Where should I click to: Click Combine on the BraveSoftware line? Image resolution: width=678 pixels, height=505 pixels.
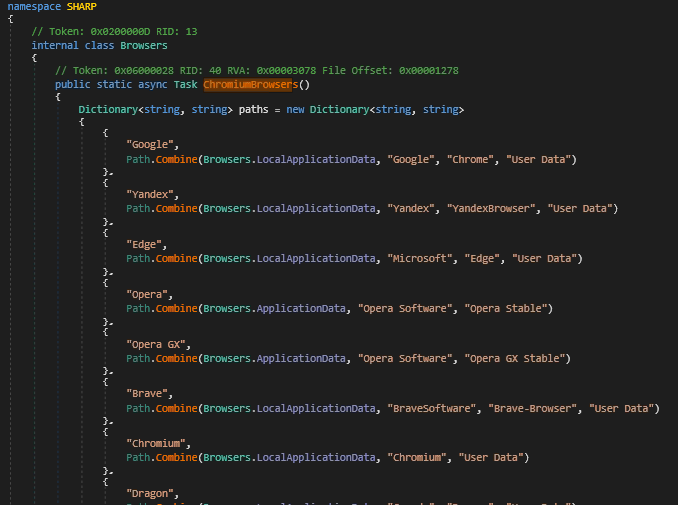tap(176, 409)
